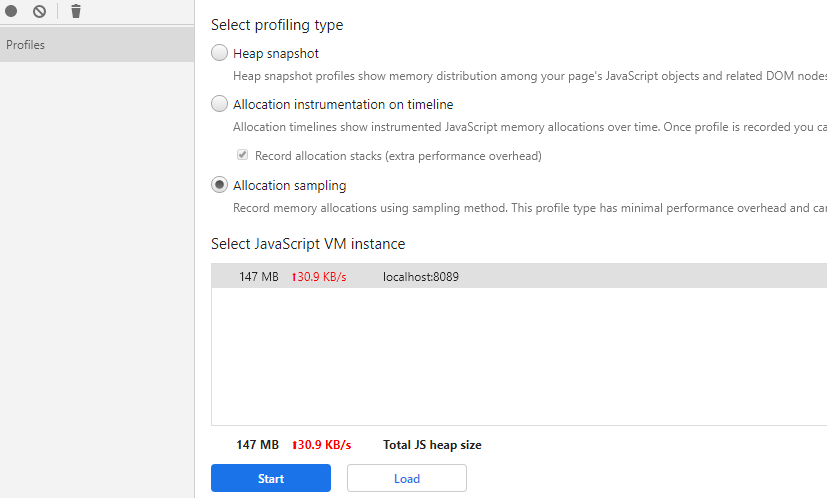827x498 pixels.
Task: Click the clear all profiles icon
Action: pyautogui.click(x=39, y=12)
